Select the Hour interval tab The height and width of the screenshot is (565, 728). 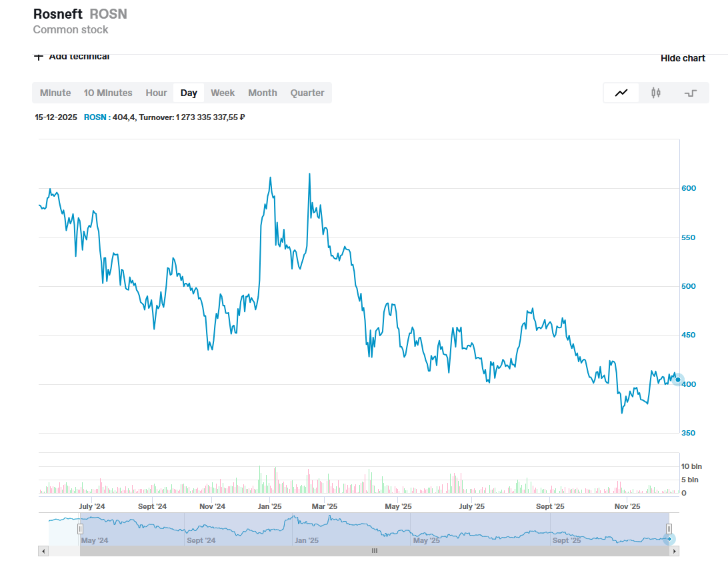point(156,93)
